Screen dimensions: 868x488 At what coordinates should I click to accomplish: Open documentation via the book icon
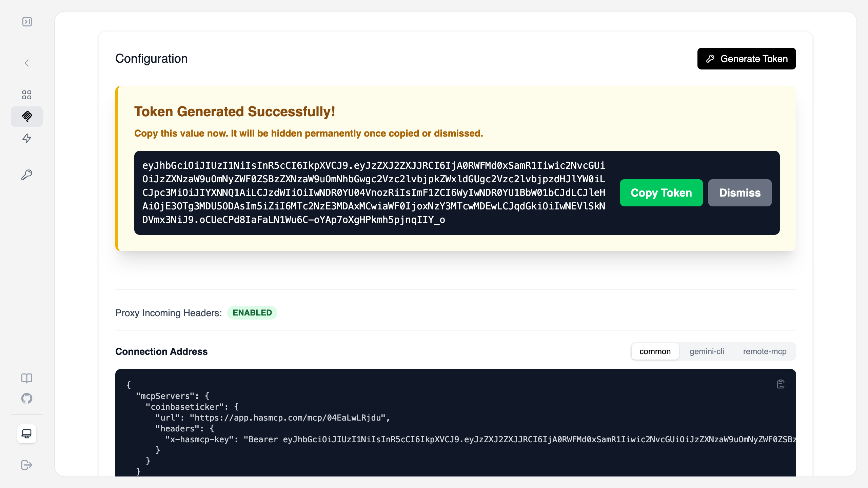(27, 379)
